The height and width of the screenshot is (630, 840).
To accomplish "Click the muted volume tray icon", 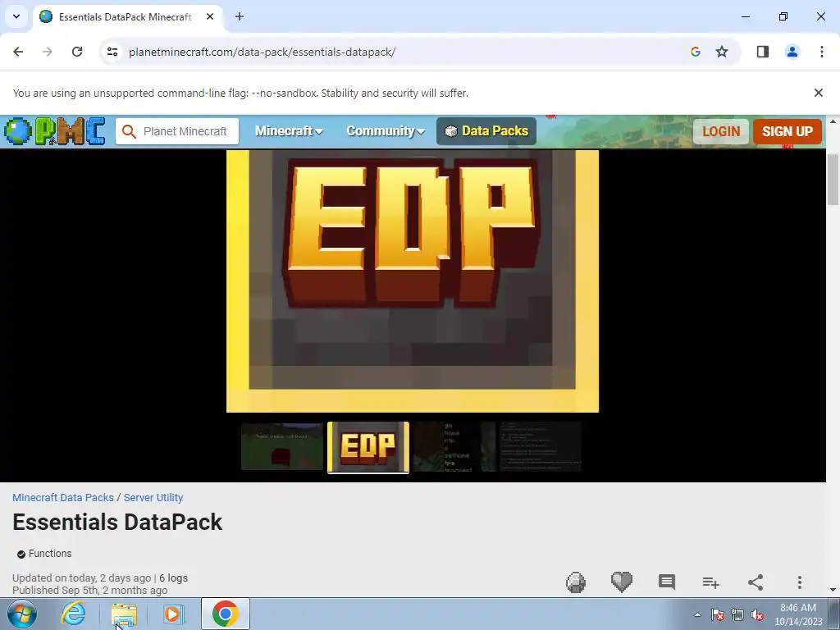I will point(757,614).
